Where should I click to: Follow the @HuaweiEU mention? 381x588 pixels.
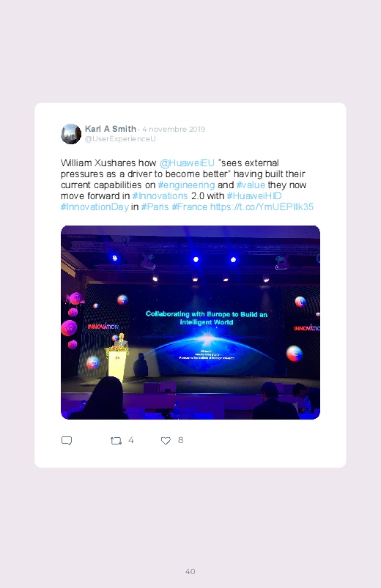click(x=187, y=163)
